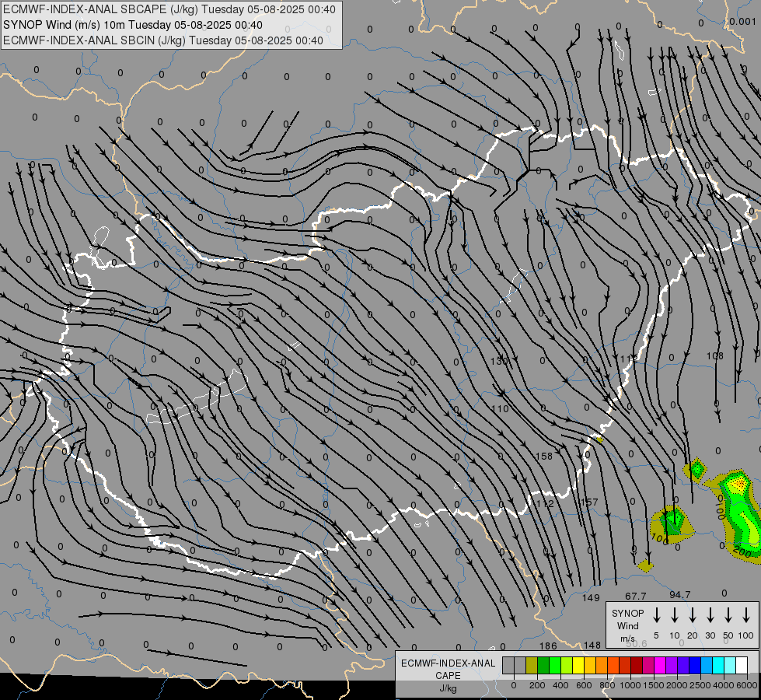Click the 149 value on the map

[x=591, y=597]
